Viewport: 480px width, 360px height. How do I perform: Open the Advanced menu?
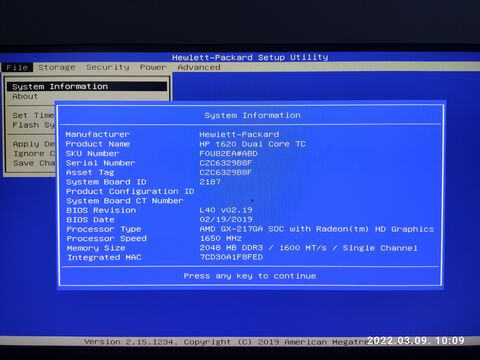[199, 67]
